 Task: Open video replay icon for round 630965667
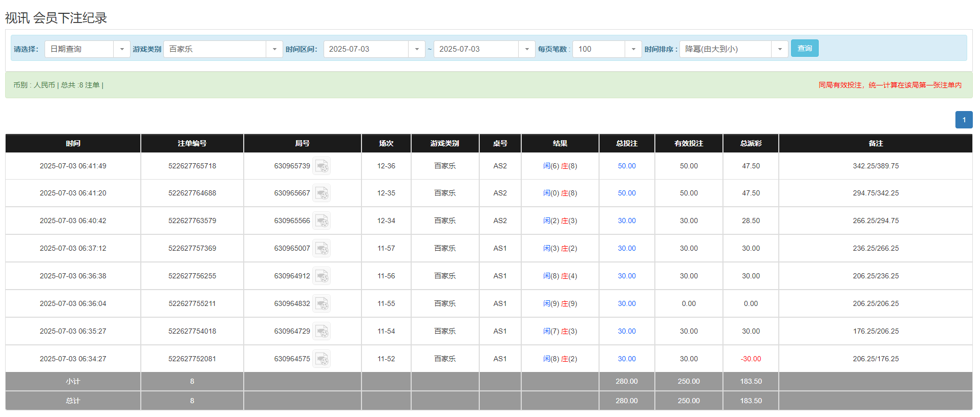pos(322,193)
